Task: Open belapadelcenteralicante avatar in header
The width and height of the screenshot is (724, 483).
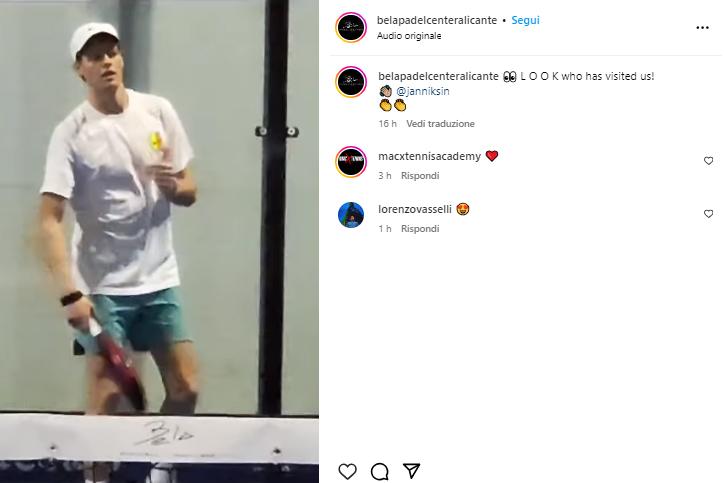Action: coord(351,28)
